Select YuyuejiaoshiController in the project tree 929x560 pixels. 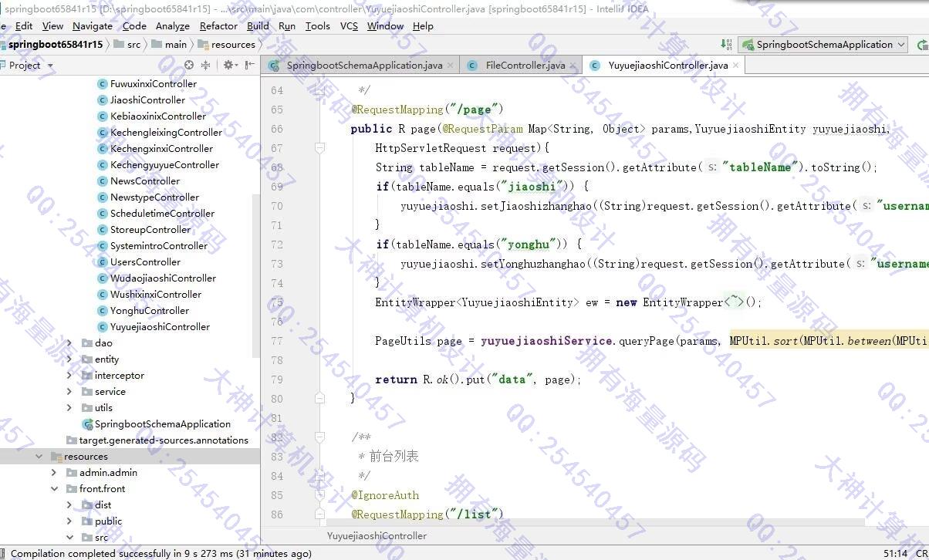[x=160, y=326]
